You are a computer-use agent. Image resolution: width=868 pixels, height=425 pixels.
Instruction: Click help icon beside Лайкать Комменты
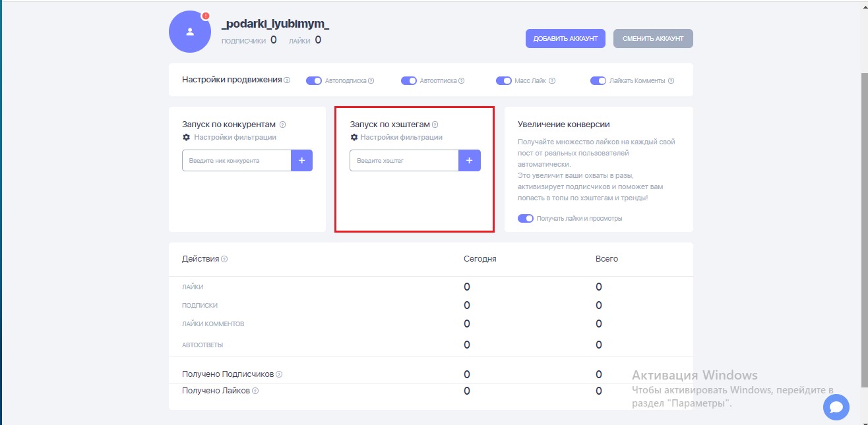[x=671, y=81]
